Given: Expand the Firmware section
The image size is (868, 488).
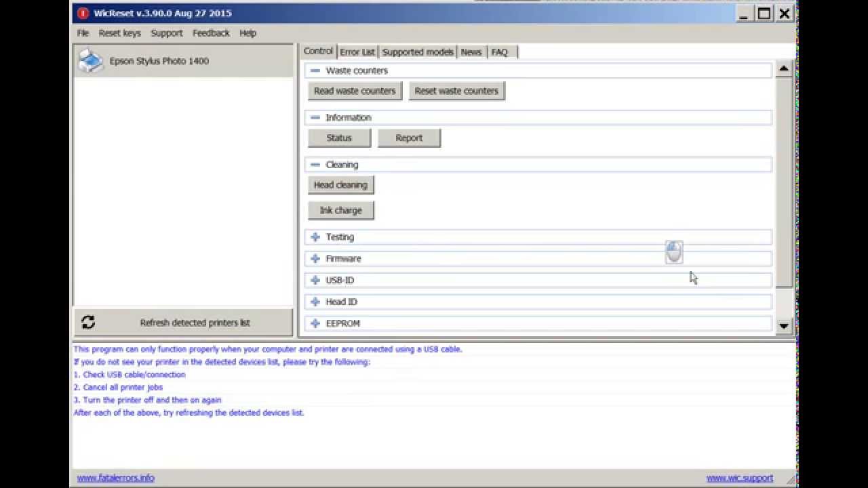Looking at the screenshot, I should click(x=315, y=259).
